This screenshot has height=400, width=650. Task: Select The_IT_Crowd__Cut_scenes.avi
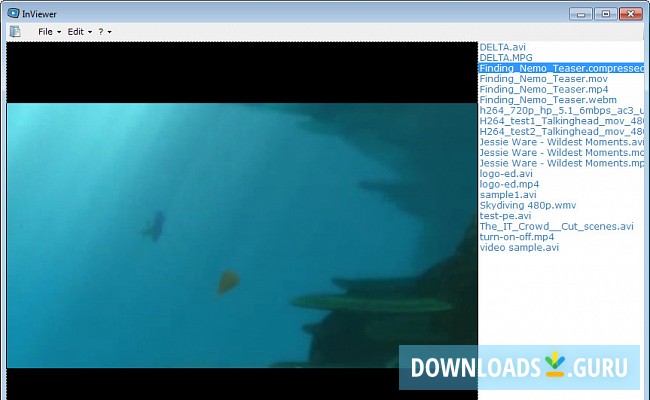click(x=556, y=226)
